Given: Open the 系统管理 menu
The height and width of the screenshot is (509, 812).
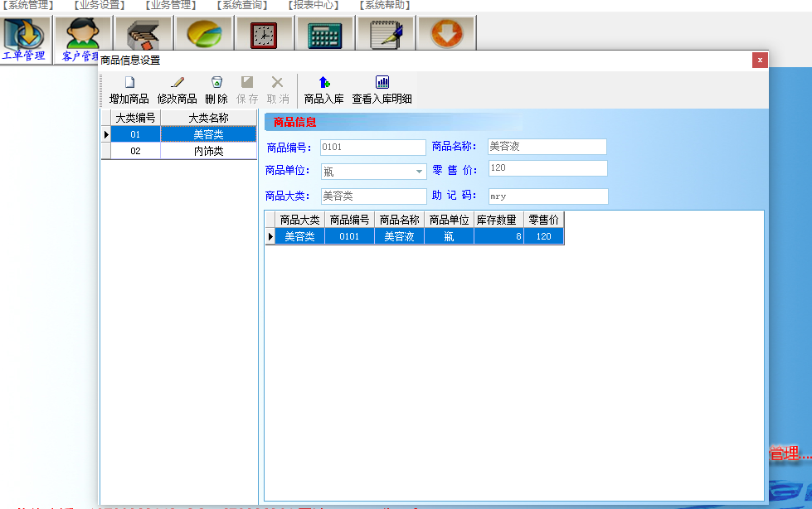Looking at the screenshot, I should [x=28, y=5].
